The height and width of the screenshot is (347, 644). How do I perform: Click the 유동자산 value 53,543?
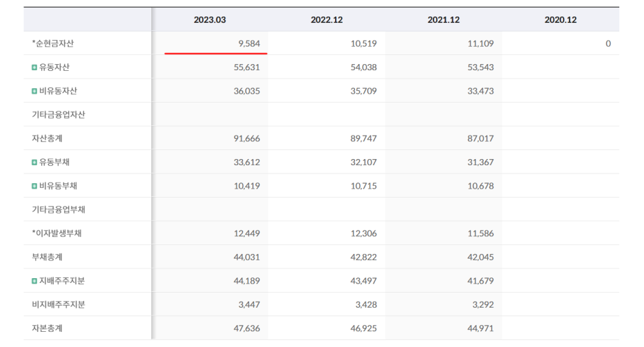point(480,67)
